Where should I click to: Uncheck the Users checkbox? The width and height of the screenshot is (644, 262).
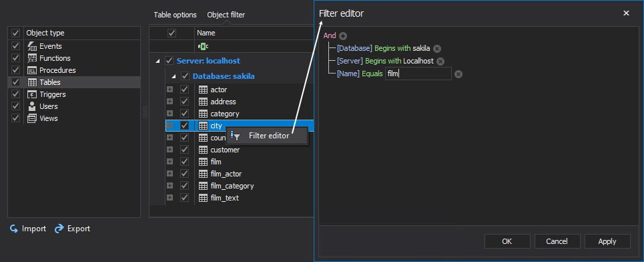tap(15, 106)
